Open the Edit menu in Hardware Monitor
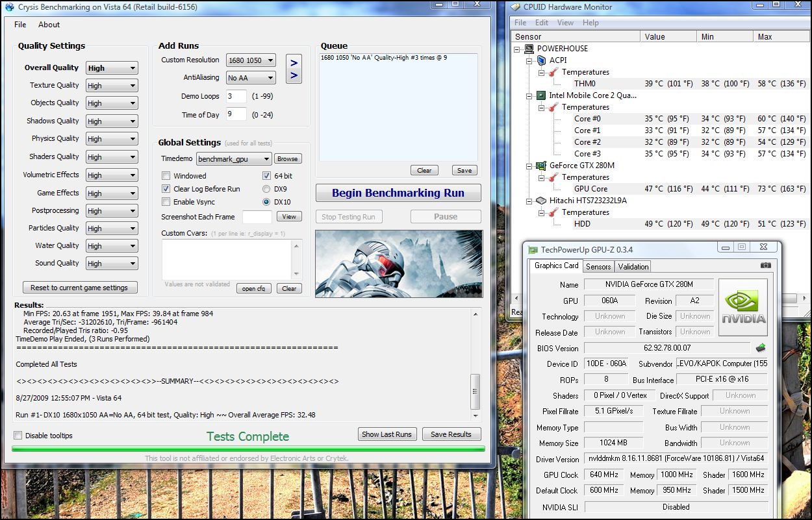 (x=542, y=23)
